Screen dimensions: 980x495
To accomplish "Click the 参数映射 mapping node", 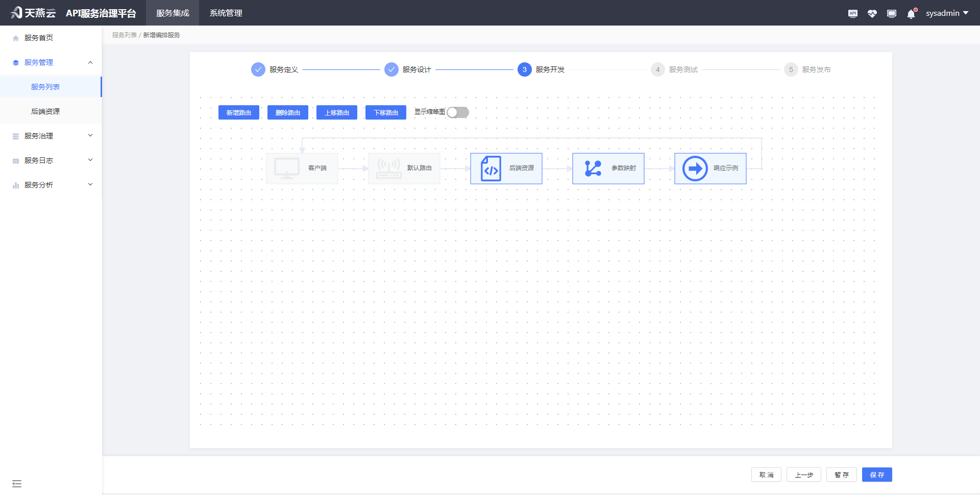I will pos(608,168).
